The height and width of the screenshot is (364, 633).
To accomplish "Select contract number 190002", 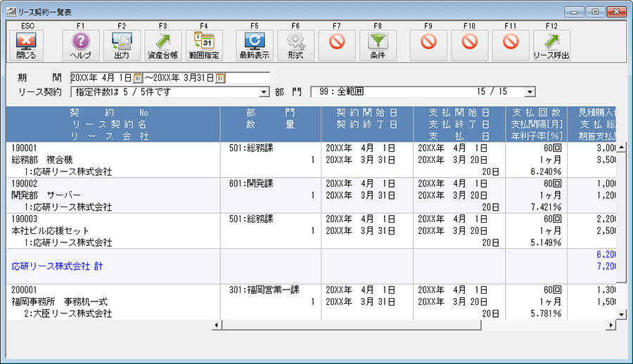I will tap(24, 183).
